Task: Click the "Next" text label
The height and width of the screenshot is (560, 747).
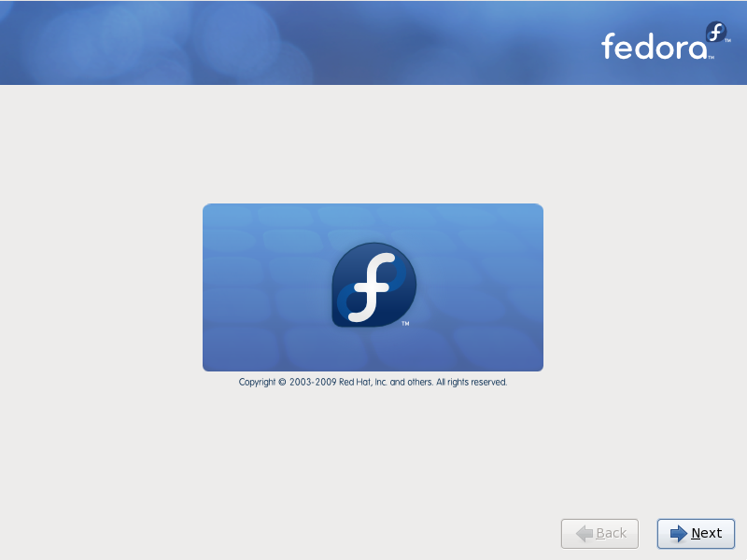Action: point(707,533)
